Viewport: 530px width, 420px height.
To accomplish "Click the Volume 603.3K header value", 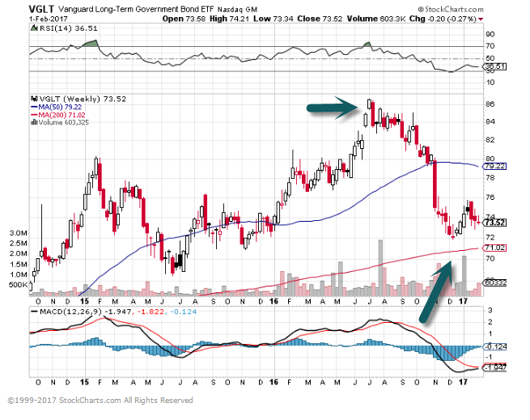I will [376, 19].
